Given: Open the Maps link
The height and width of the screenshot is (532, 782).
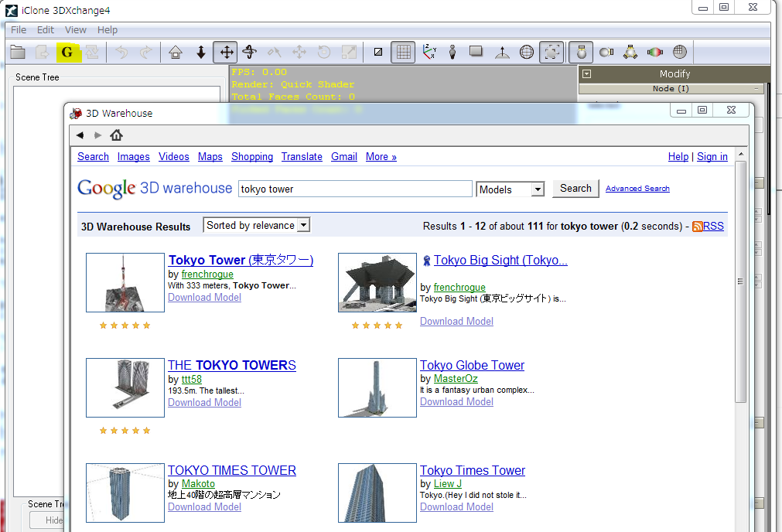Looking at the screenshot, I should pyautogui.click(x=210, y=156).
